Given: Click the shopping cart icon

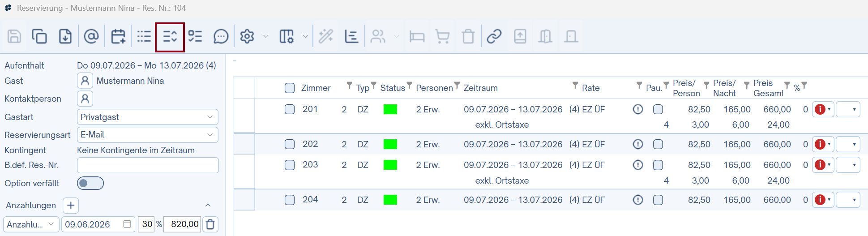Looking at the screenshot, I should 442,36.
